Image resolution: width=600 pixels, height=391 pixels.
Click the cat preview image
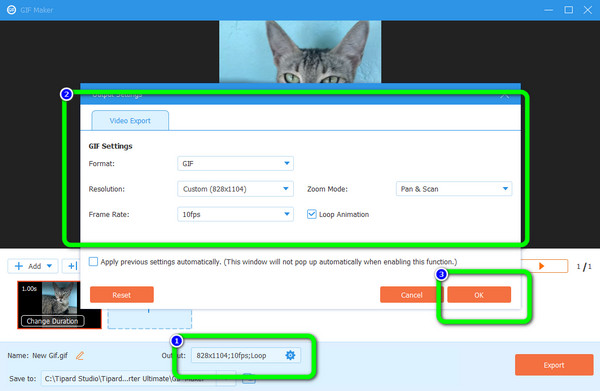click(300, 52)
